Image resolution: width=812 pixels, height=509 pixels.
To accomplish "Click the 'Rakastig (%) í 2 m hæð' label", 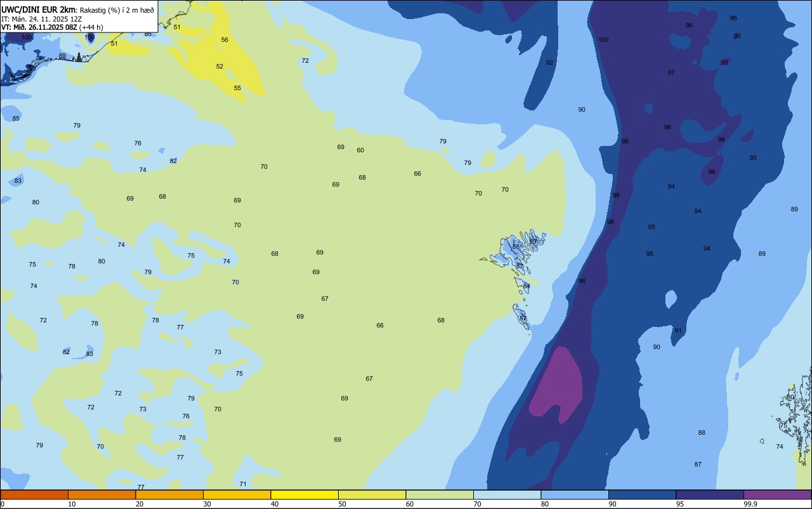I will click(x=117, y=10).
